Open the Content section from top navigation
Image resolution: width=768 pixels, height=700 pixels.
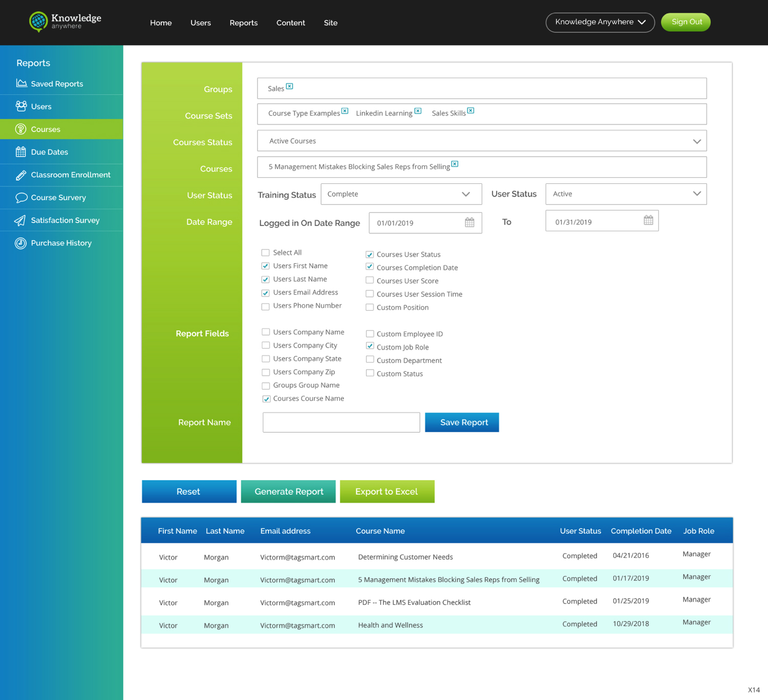290,23
